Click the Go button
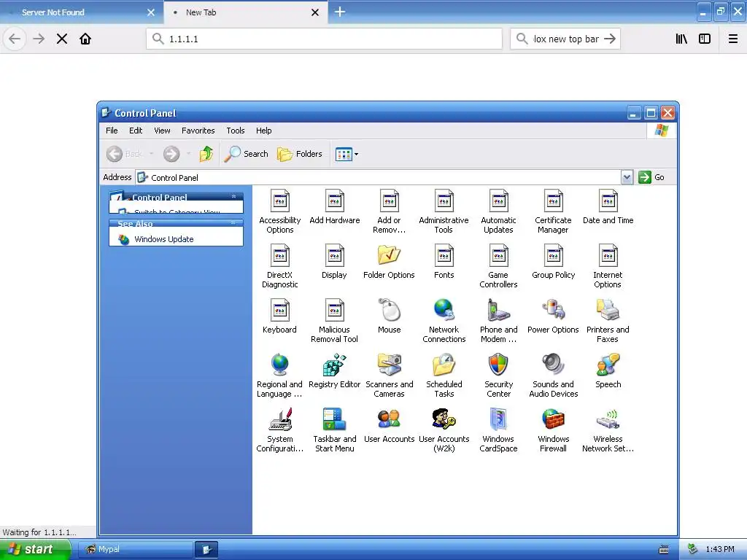747x560 pixels. pos(651,177)
